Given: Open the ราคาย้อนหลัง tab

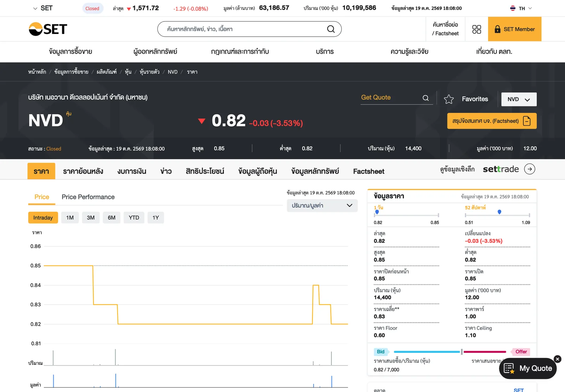Looking at the screenshot, I should (83, 171).
